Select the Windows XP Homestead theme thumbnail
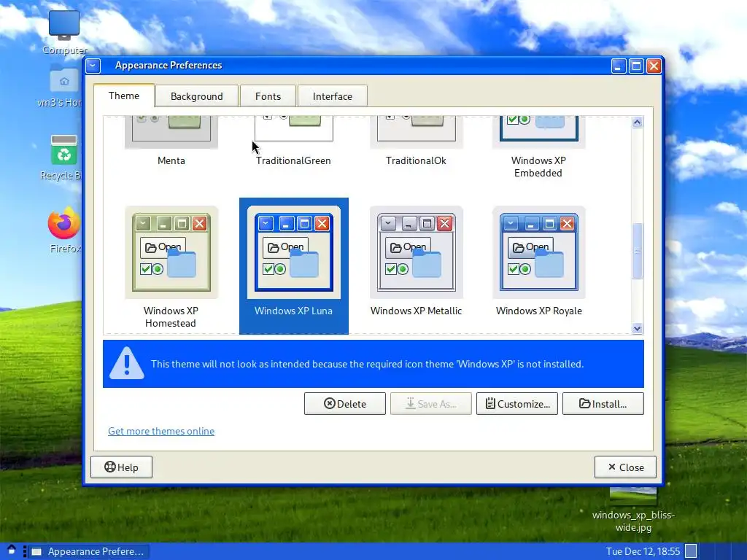 (171, 252)
